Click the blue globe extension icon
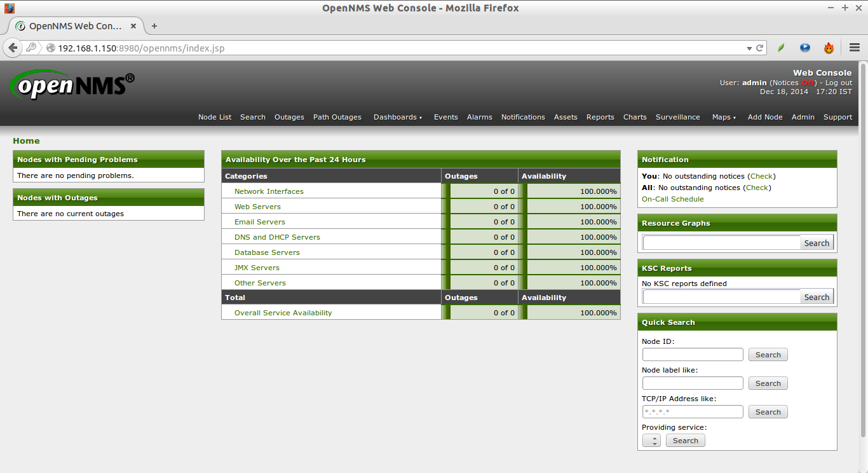This screenshot has height=473, width=868. pyautogui.click(x=805, y=48)
